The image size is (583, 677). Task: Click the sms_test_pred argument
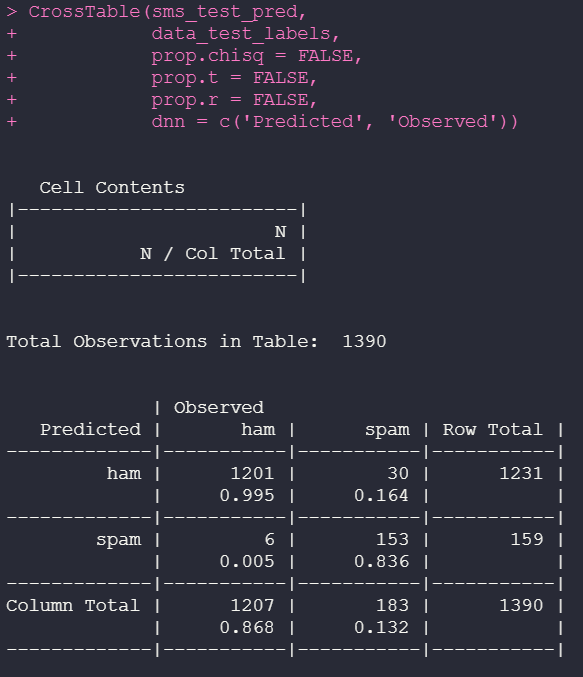[225, 13]
